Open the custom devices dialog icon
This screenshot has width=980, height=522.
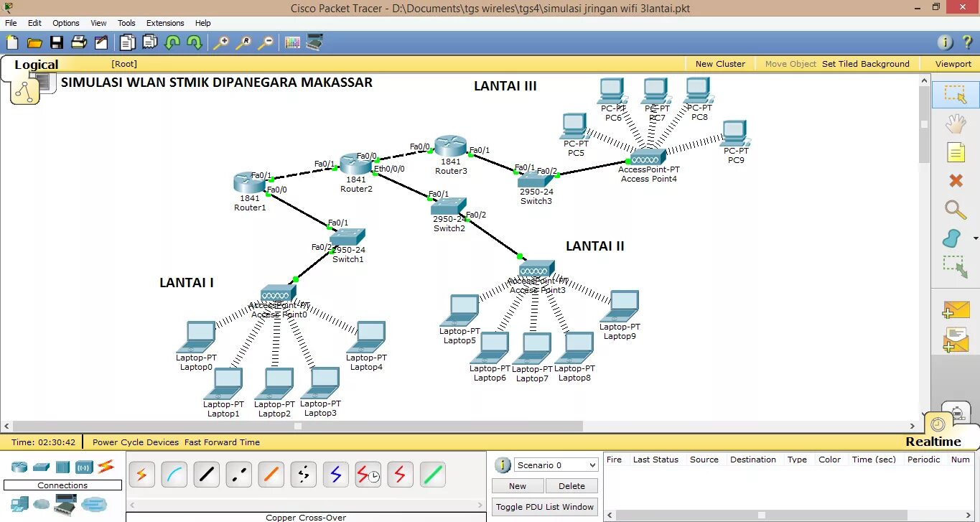(x=314, y=42)
